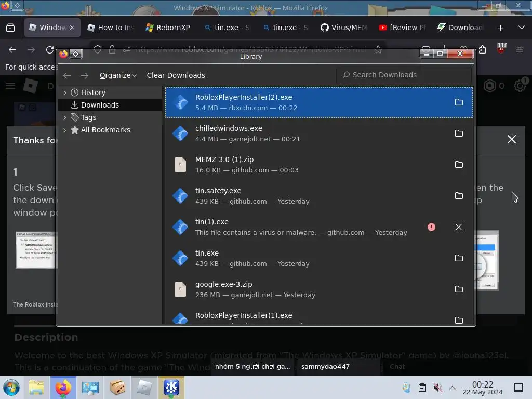This screenshot has width=532, height=399.
Task: Select Tags in Library sidebar
Action: 110,117
